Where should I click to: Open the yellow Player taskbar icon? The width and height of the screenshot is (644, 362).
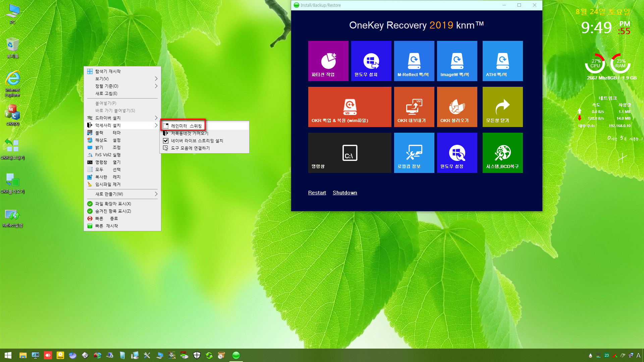pos(60,355)
